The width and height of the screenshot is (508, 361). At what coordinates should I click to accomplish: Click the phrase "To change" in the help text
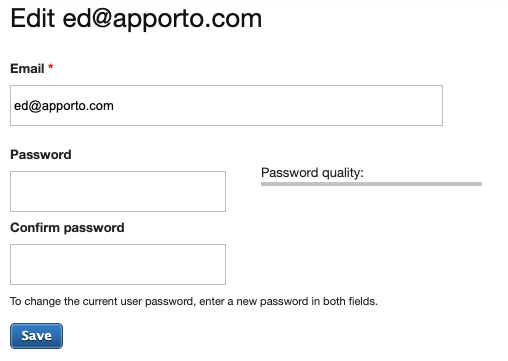tap(36, 302)
